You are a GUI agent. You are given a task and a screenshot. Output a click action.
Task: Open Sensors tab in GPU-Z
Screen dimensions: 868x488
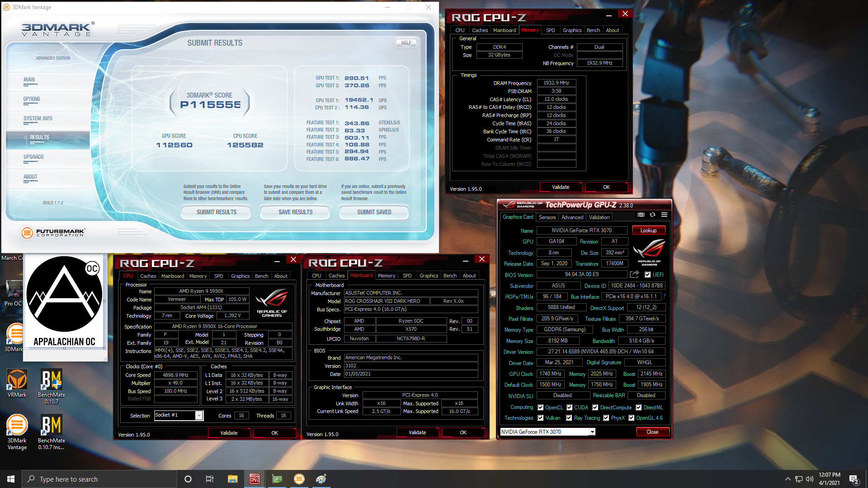tap(547, 217)
